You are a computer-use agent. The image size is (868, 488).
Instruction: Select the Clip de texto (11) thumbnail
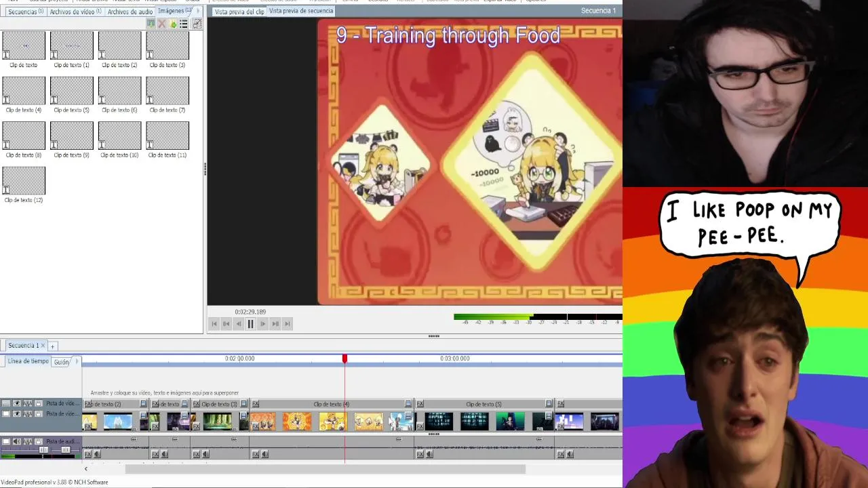[167, 136]
